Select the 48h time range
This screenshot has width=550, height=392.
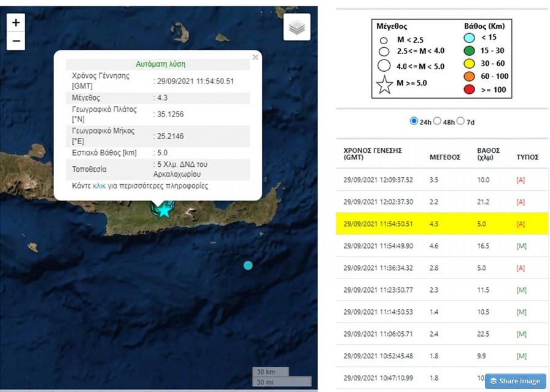pos(437,121)
